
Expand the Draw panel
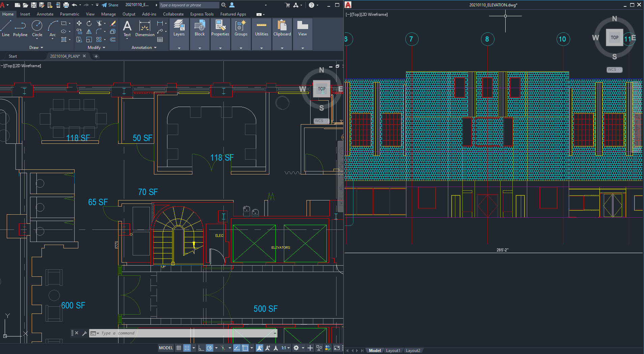pos(36,47)
